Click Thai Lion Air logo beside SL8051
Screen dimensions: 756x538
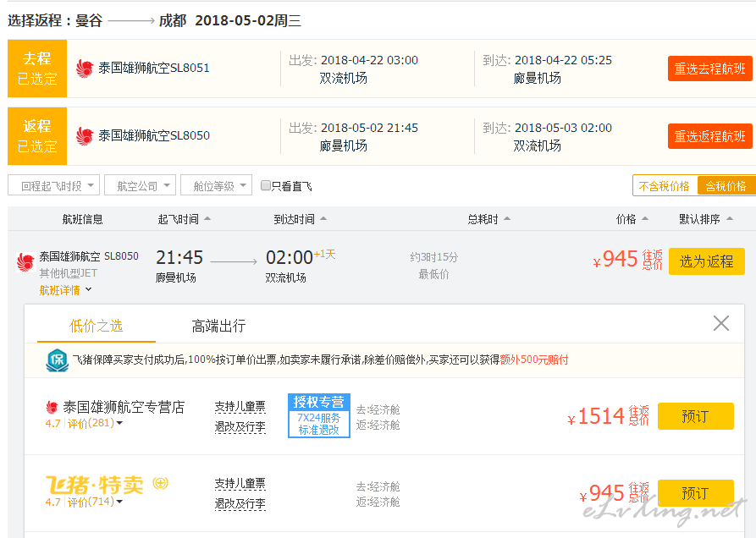[x=85, y=69]
